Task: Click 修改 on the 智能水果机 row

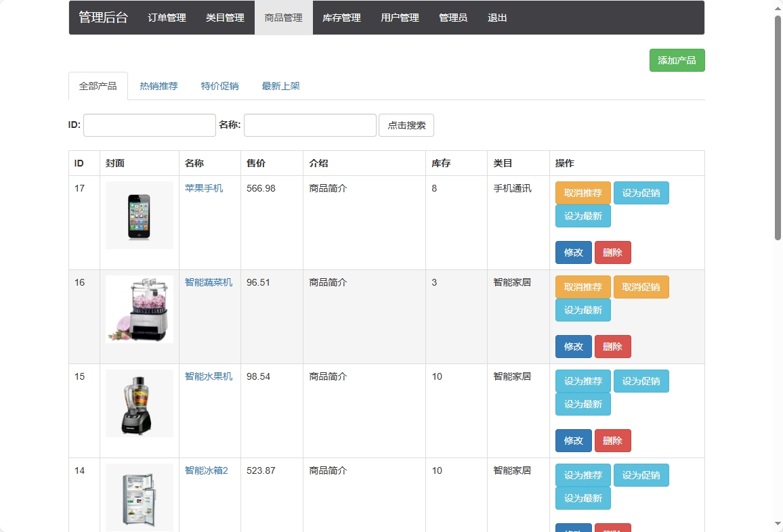Action: 574,440
